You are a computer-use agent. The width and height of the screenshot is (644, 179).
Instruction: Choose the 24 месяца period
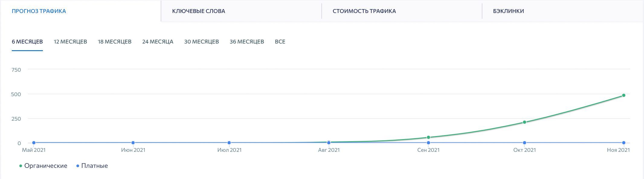[158, 42]
